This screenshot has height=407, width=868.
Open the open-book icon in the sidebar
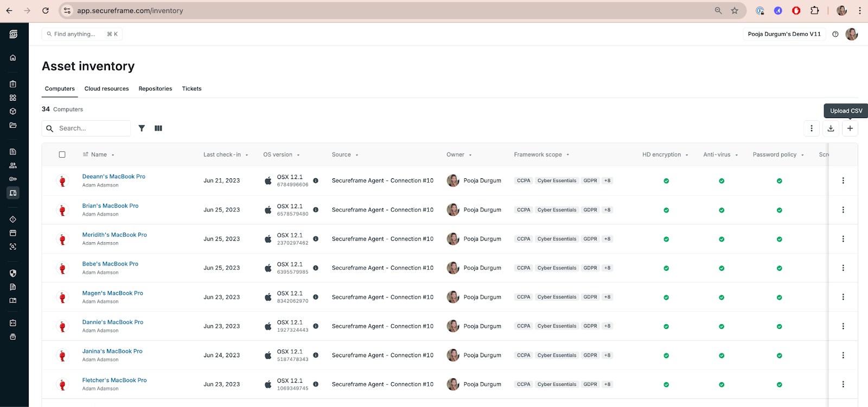[x=13, y=300]
